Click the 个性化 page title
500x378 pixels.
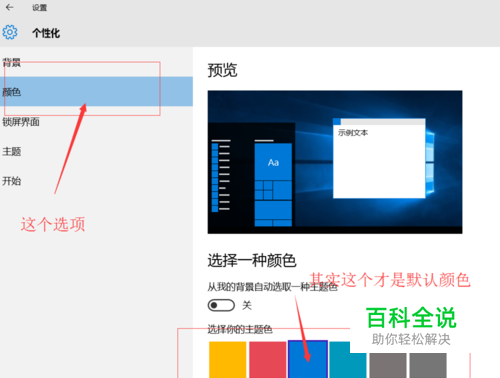pos(46,33)
